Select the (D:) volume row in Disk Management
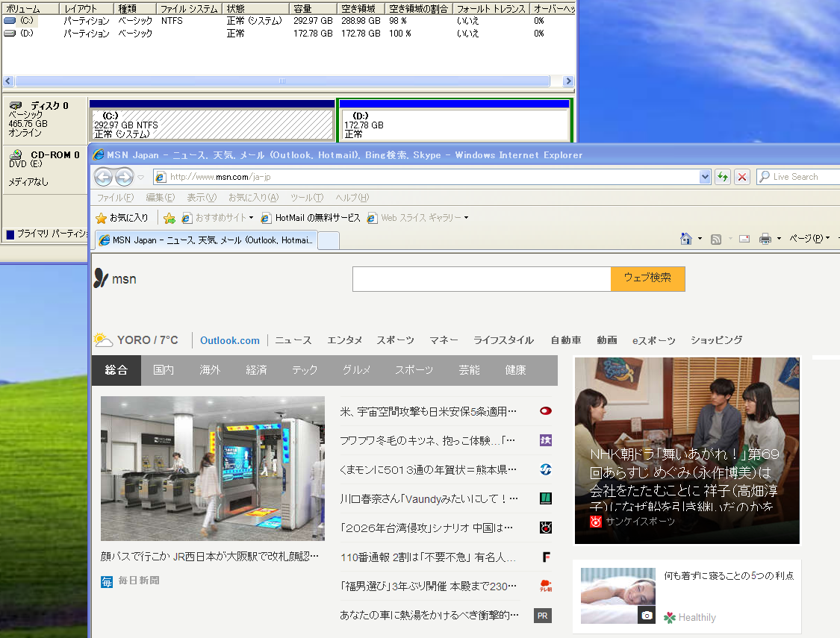Image resolution: width=840 pixels, height=638 pixels. (288, 33)
